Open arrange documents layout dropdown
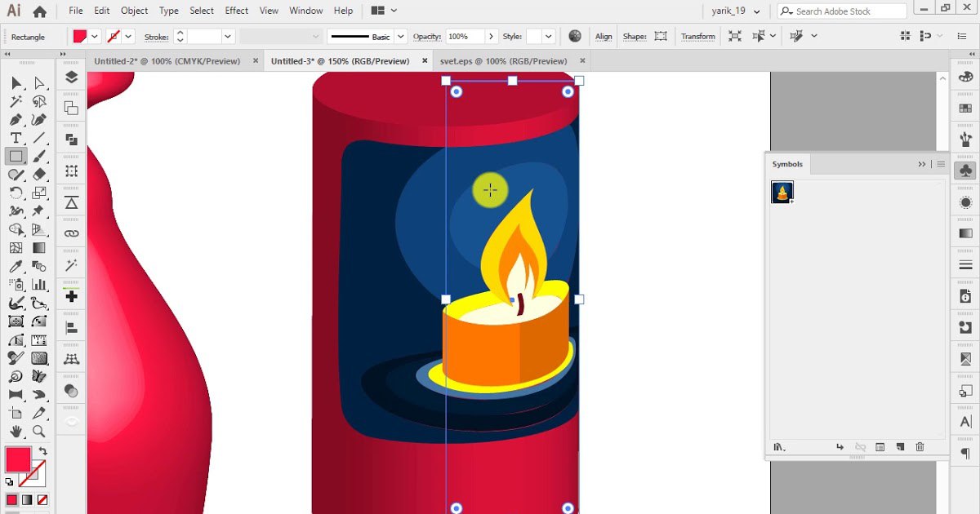This screenshot has width=980, height=514. (x=384, y=11)
